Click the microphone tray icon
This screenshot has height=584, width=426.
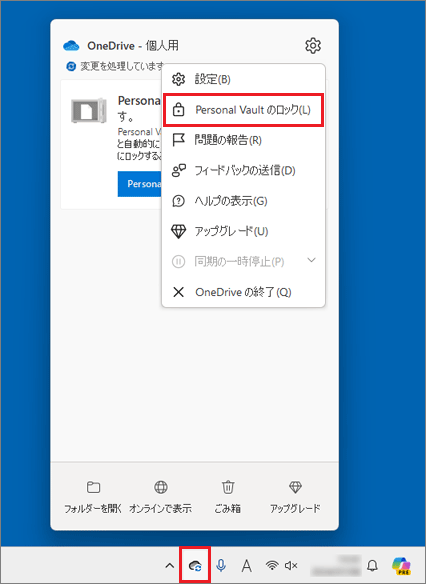click(x=221, y=566)
